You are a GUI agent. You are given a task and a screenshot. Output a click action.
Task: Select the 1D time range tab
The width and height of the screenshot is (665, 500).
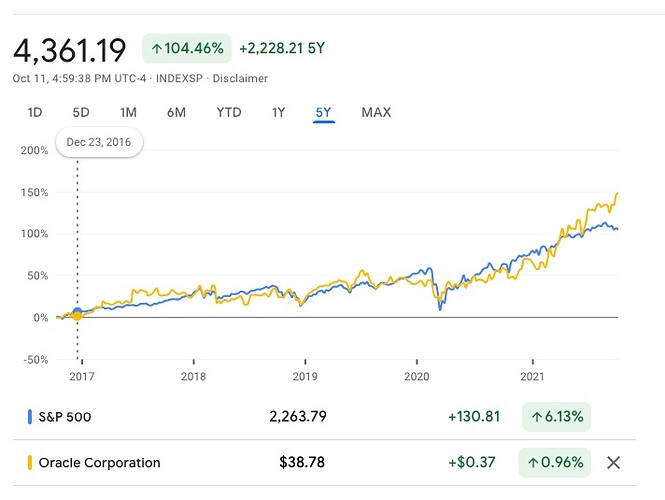[35, 112]
